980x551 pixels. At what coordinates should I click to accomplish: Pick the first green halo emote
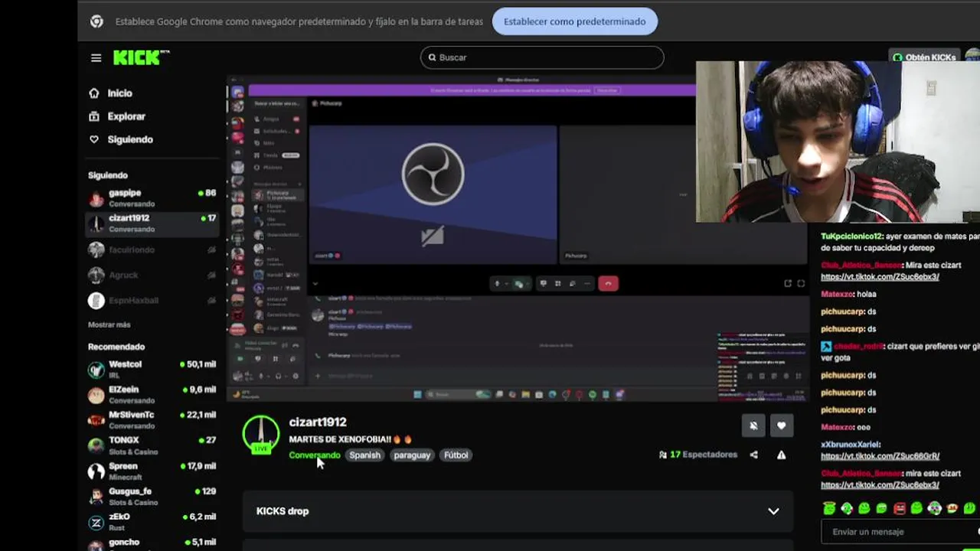click(829, 508)
